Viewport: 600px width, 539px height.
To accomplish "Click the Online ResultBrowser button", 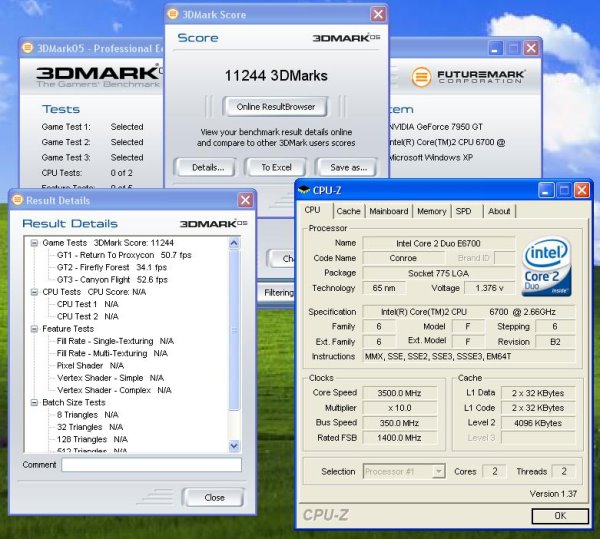I will coord(276,107).
